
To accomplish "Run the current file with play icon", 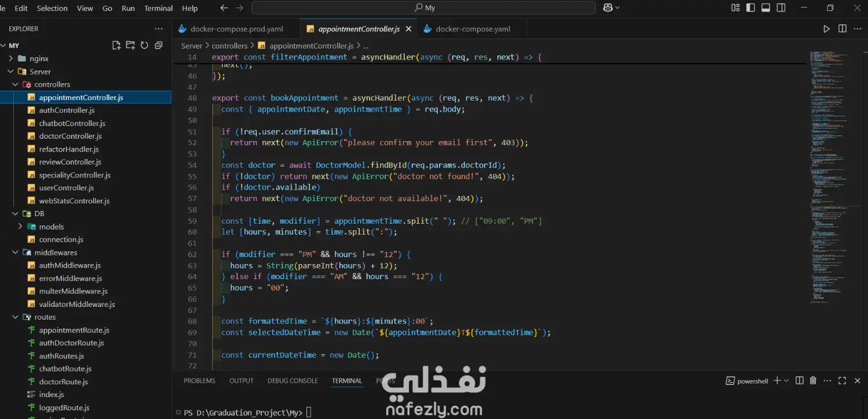I will coord(826,29).
